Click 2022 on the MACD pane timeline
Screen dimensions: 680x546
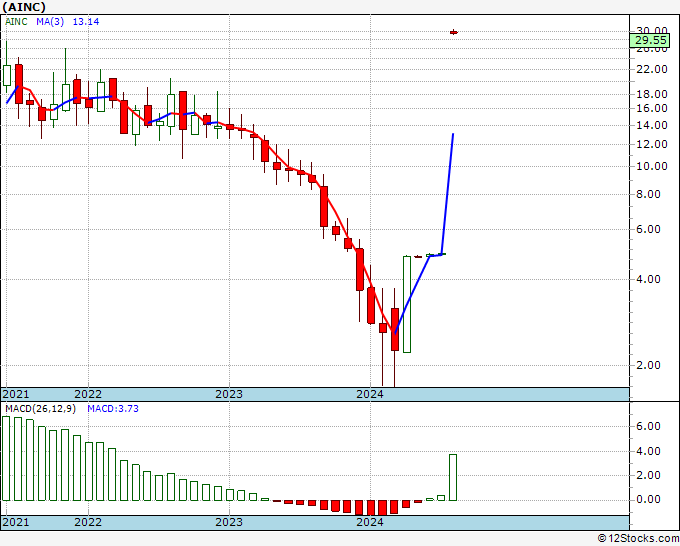point(88,522)
